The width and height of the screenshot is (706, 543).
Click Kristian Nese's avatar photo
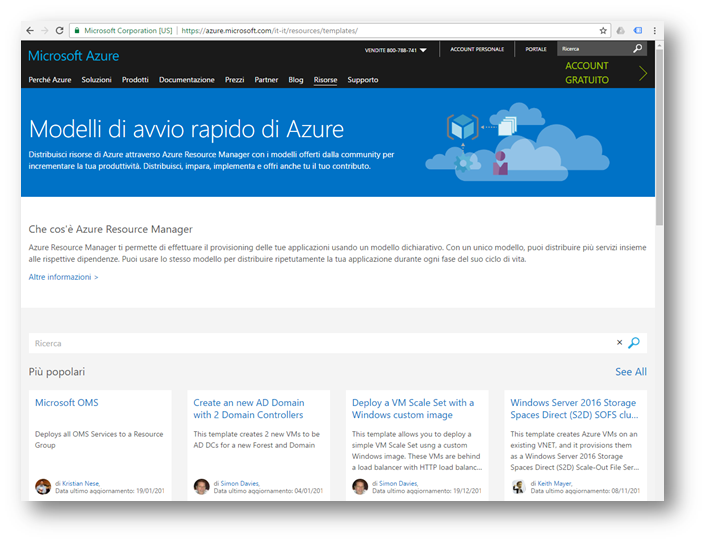point(43,486)
